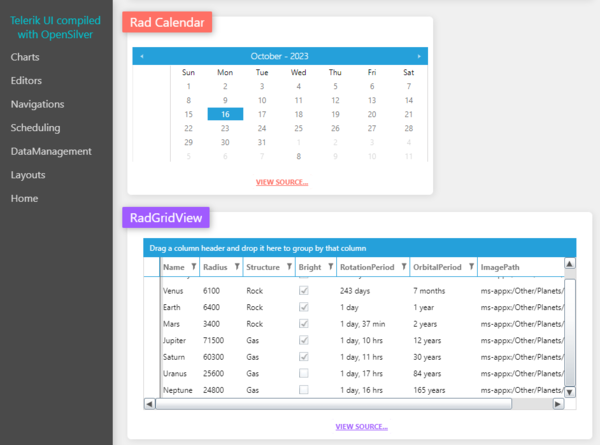This screenshot has width=600, height=445.
Task: Open the Layouts section
Action: click(28, 175)
